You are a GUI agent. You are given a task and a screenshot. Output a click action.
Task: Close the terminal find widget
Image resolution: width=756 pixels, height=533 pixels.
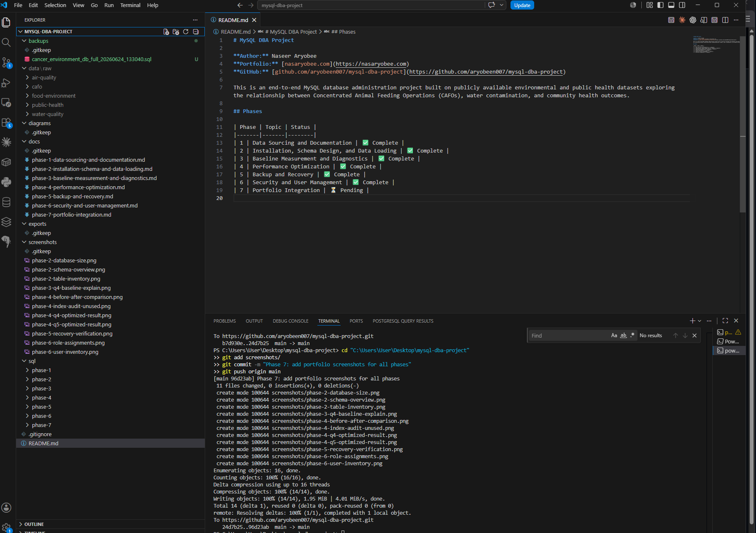(x=695, y=336)
